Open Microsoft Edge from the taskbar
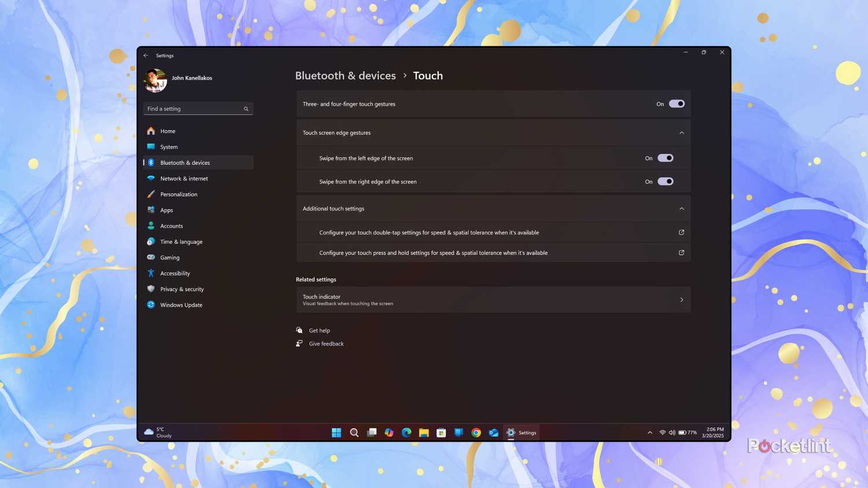 click(x=407, y=432)
